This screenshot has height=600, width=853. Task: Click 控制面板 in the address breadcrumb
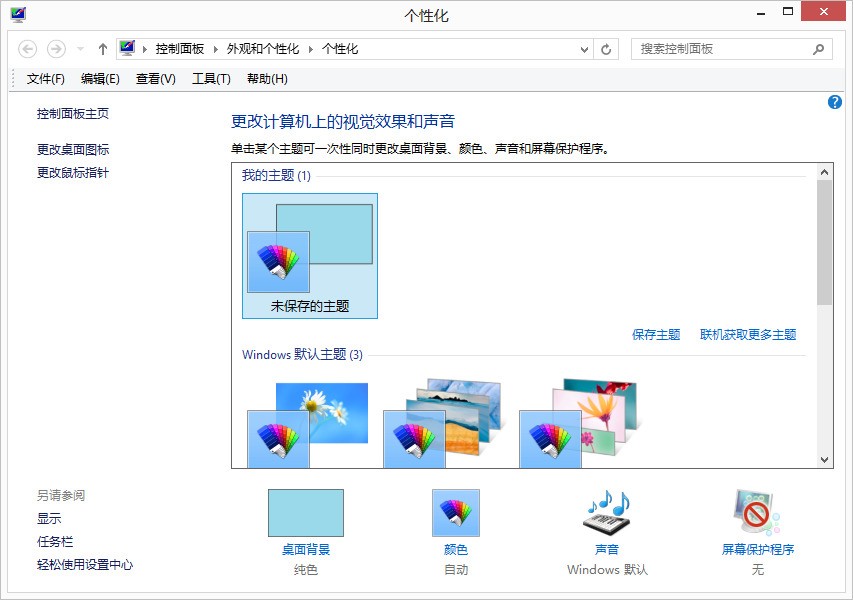pyautogui.click(x=180, y=49)
